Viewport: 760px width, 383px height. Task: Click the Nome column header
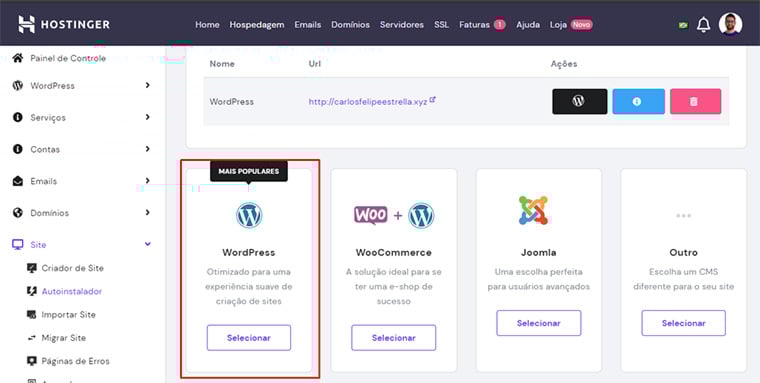[222, 64]
